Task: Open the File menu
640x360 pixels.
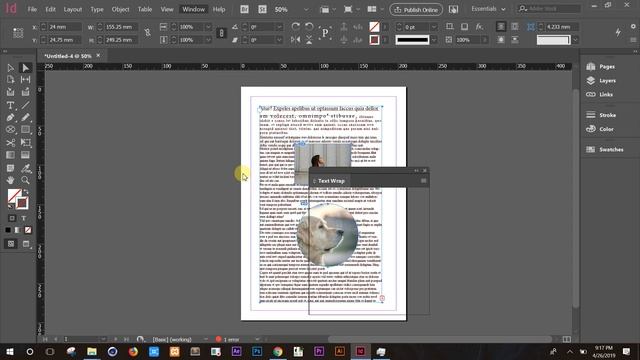Action: click(x=32, y=9)
